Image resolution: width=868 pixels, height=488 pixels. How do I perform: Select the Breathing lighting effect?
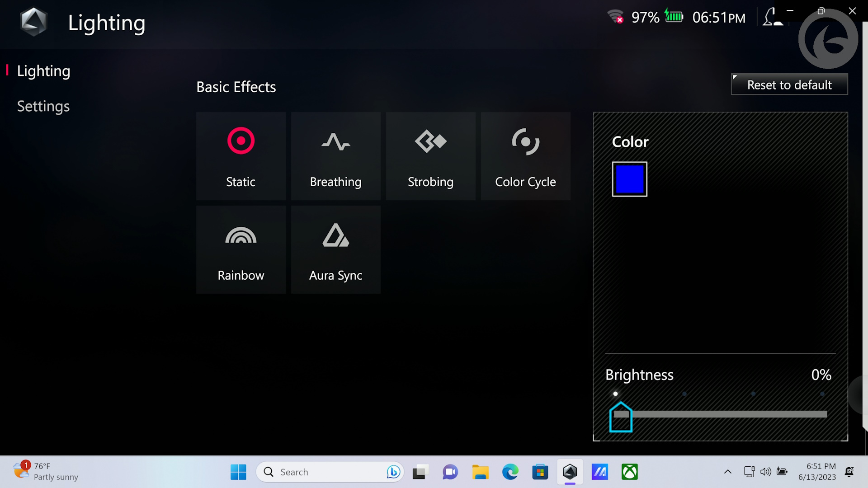pyautogui.click(x=335, y=156)
